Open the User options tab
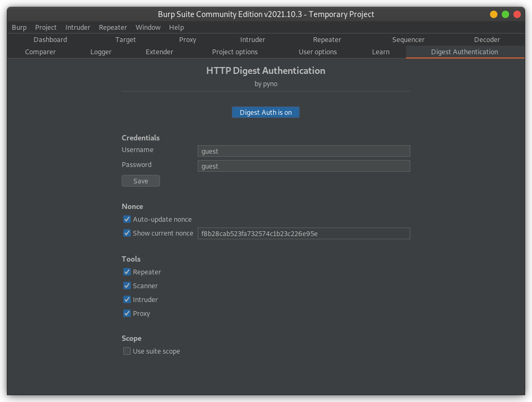This screenshot has width=532, height=402. coord(318,52)
